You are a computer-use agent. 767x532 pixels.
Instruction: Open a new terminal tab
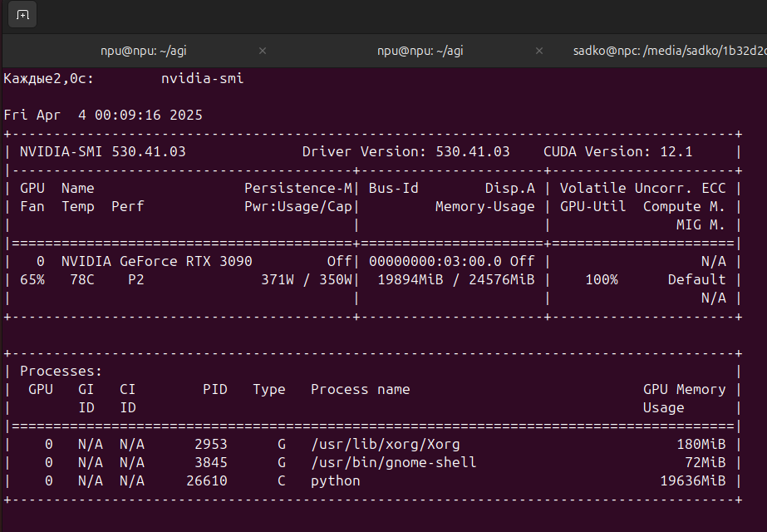click(22, 15)
